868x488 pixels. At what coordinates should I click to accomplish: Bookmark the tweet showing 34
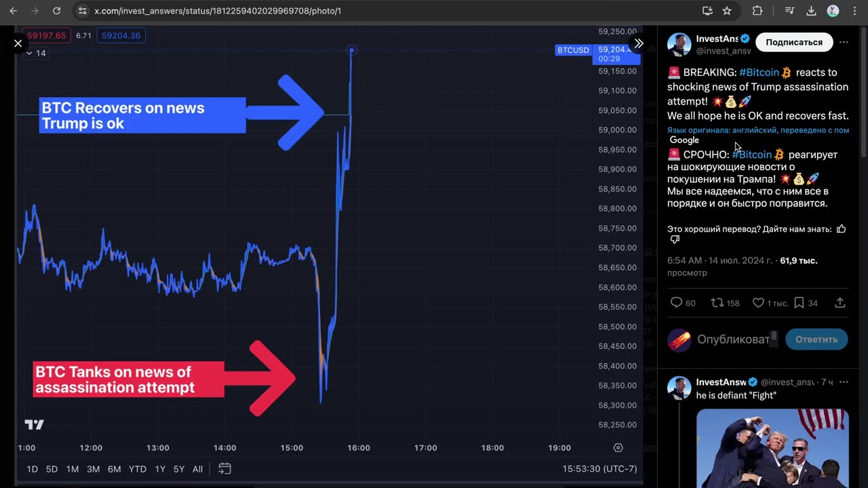806,303
